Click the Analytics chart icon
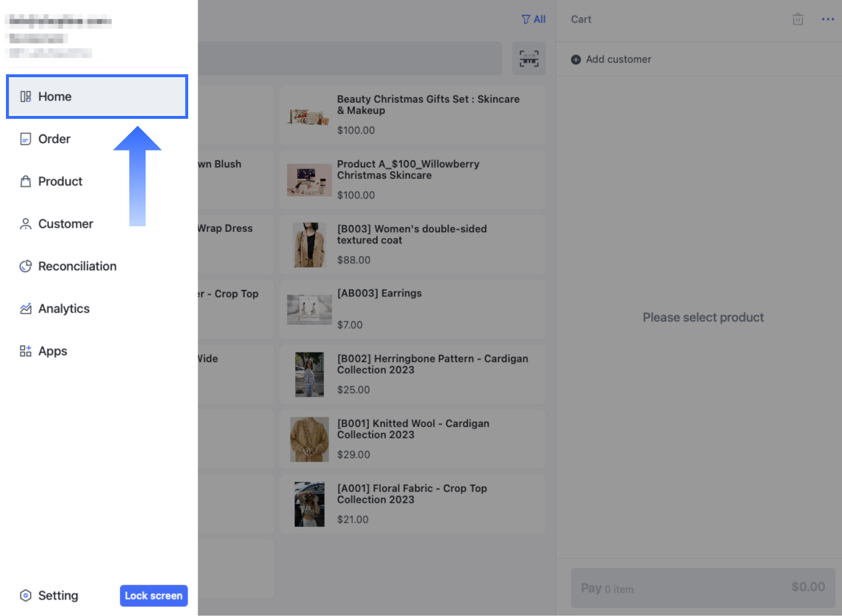842x616 pixels. click(x=25, y=309)
